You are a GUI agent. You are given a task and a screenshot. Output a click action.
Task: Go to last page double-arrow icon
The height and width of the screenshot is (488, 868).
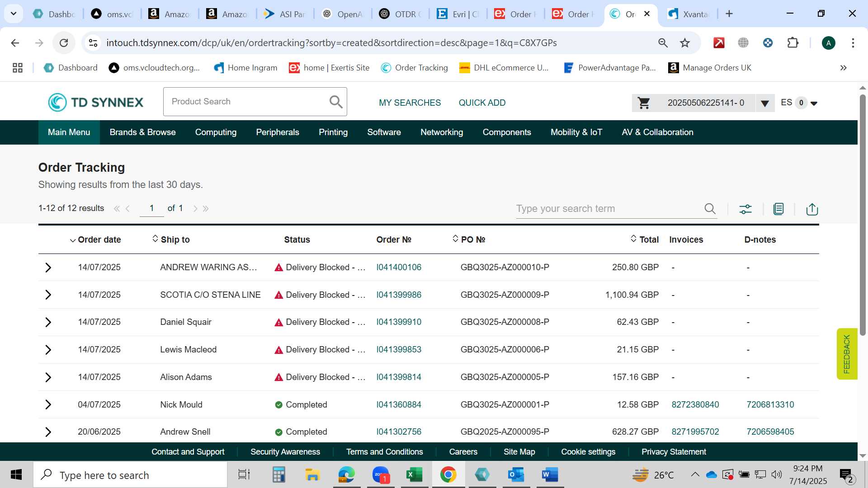pyautogui.click(x=206, y=208)
